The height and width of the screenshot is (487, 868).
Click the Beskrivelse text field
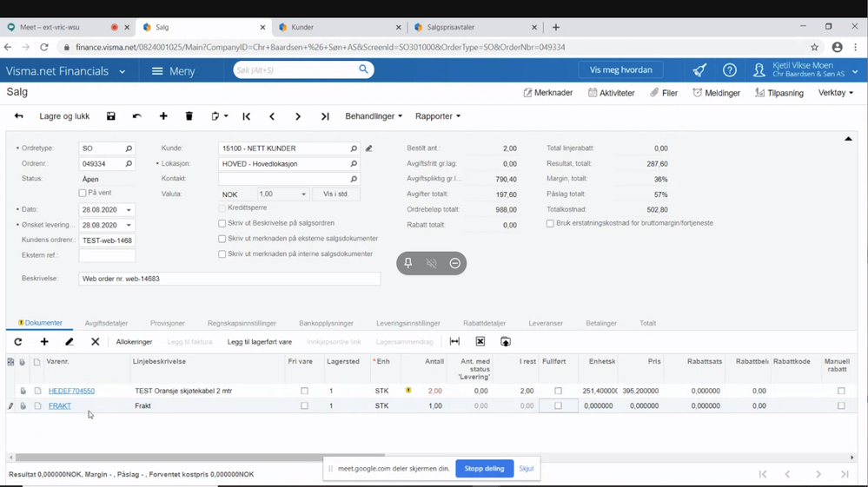coord(229,280)
